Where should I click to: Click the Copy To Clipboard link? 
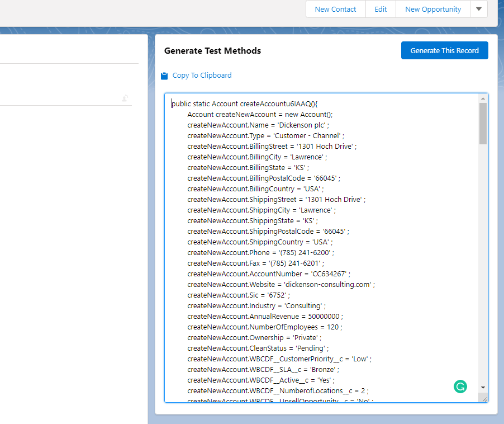pyautogui.click(x=202, y=76)
